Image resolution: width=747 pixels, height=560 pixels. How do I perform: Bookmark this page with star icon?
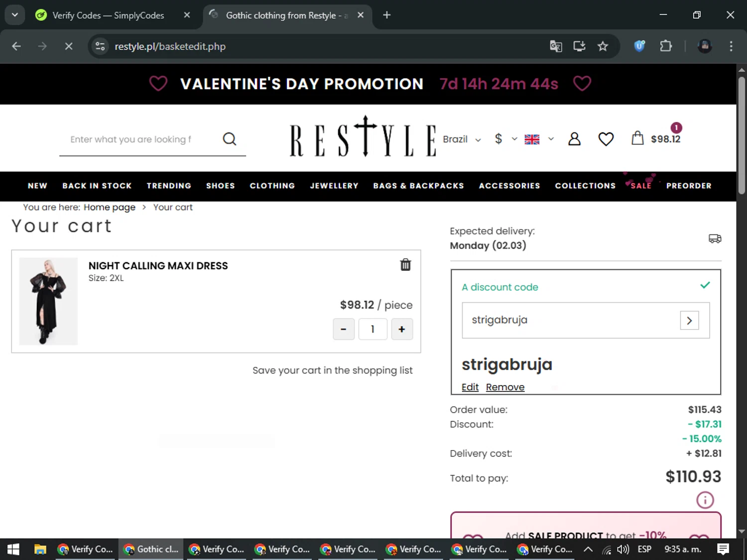pos(603,46)
